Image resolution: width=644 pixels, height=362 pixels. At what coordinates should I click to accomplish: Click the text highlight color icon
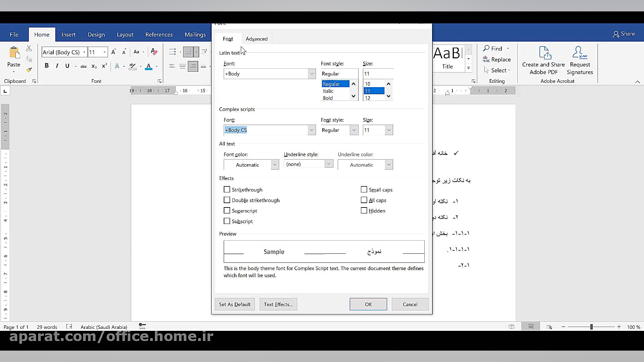point(133,66)
